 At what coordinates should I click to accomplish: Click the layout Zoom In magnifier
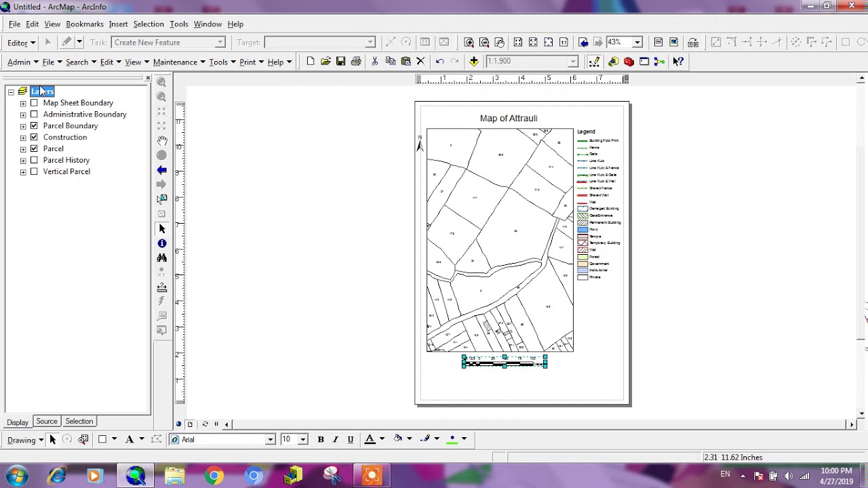click(x=469, y=42)
